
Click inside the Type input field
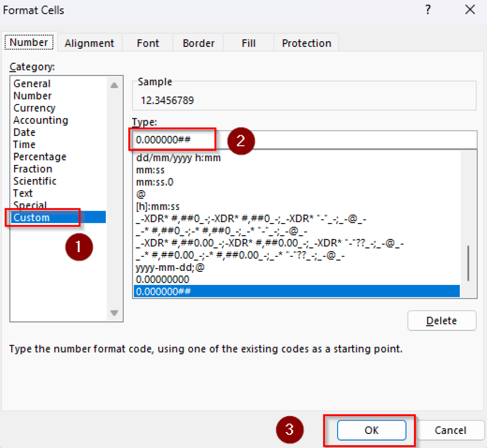(x=173, y=139)
